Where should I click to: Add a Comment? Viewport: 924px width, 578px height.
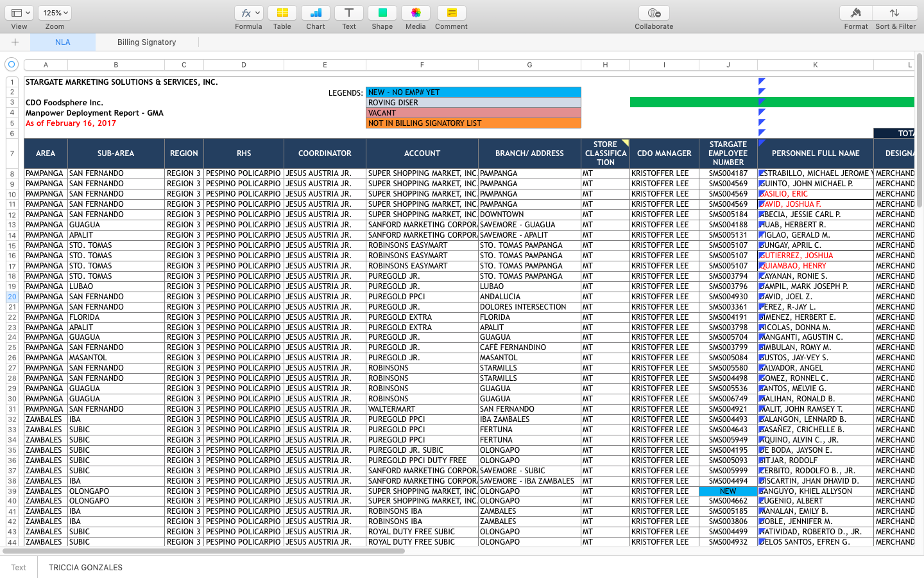[451, 13]
